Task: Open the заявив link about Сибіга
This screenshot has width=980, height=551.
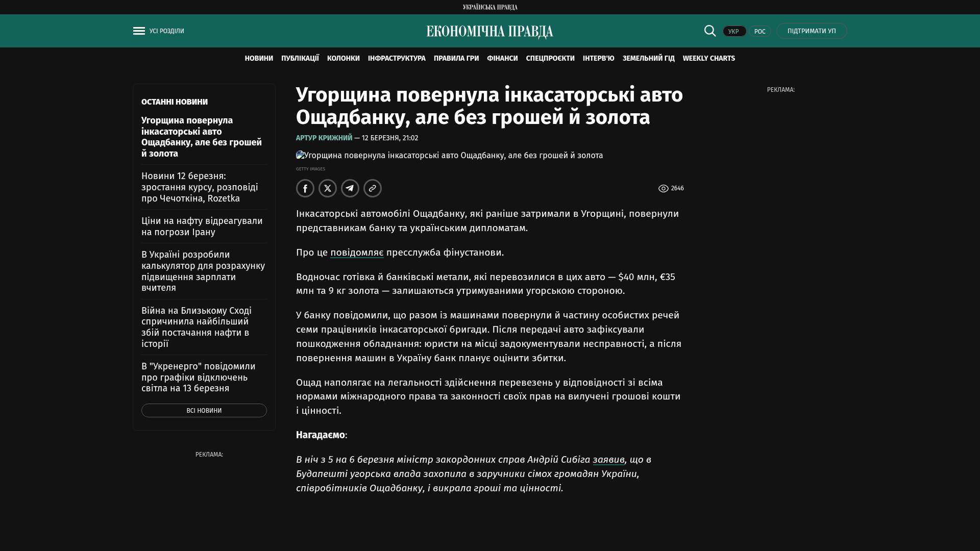Action: tap(608, 460)
